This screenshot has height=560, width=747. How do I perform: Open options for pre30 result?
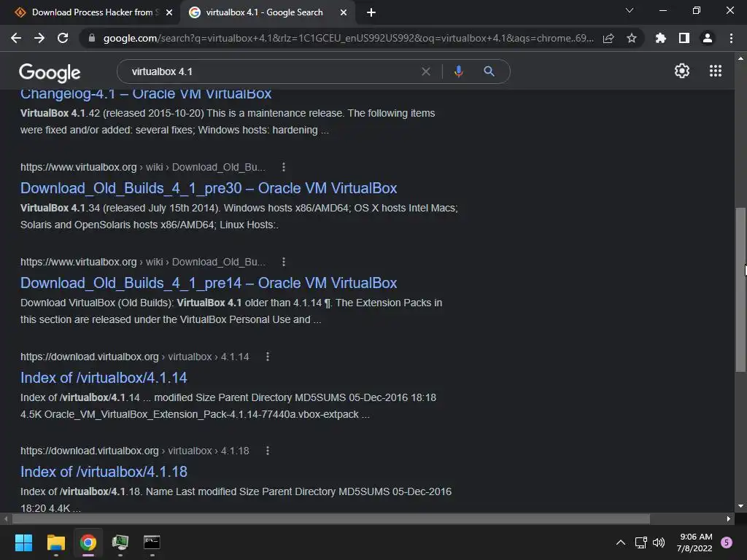pos(284,167)
